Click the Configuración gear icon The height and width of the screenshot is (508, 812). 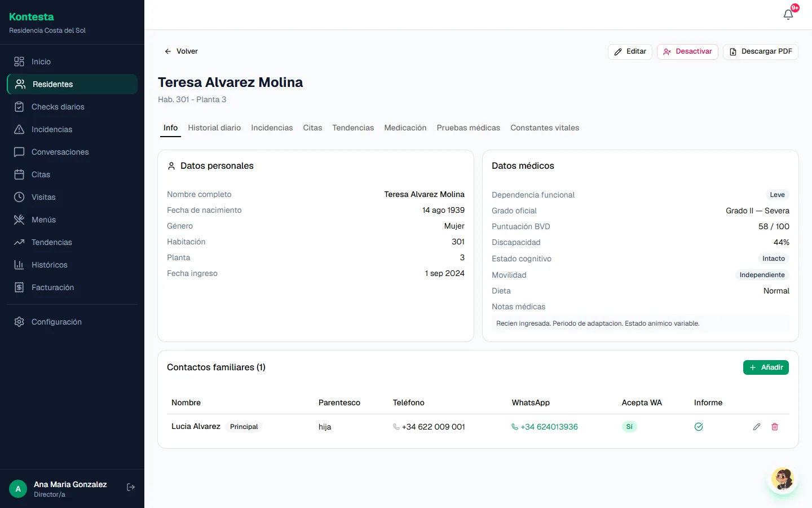pyautogui.click(x=19, y=322)
